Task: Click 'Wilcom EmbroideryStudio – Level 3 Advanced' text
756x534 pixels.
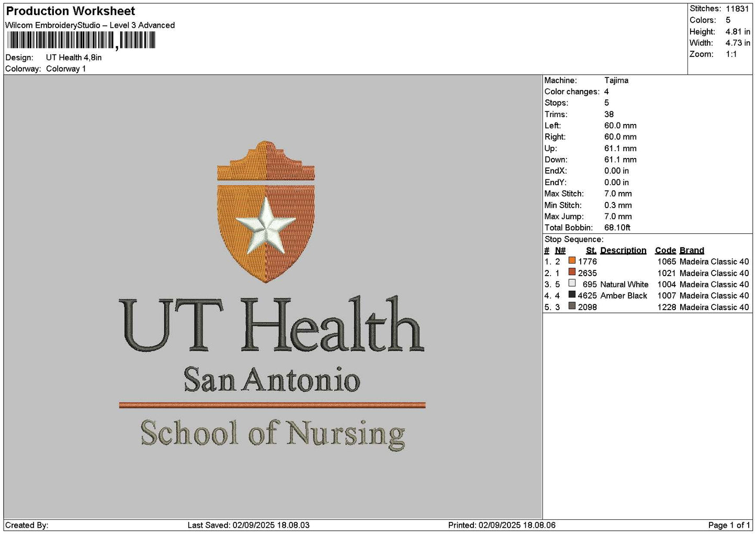Action: [x=90, y=25]
